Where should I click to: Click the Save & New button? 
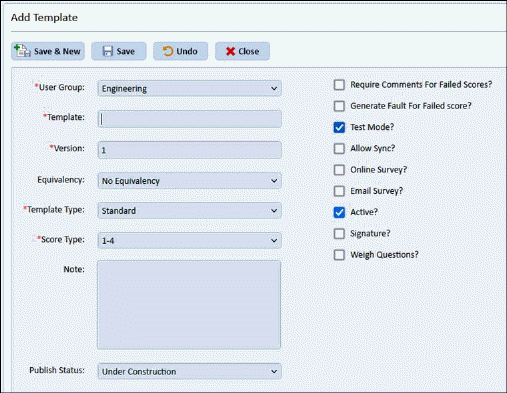pyautogui.click(x=48, y=51)
